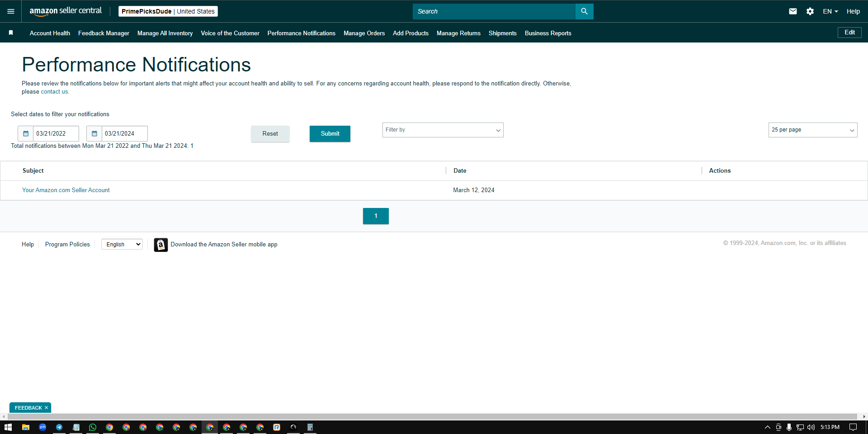The image size is (868, 434).
Task: Click the Amazon Seller Central logo
Action: [66, 11]
